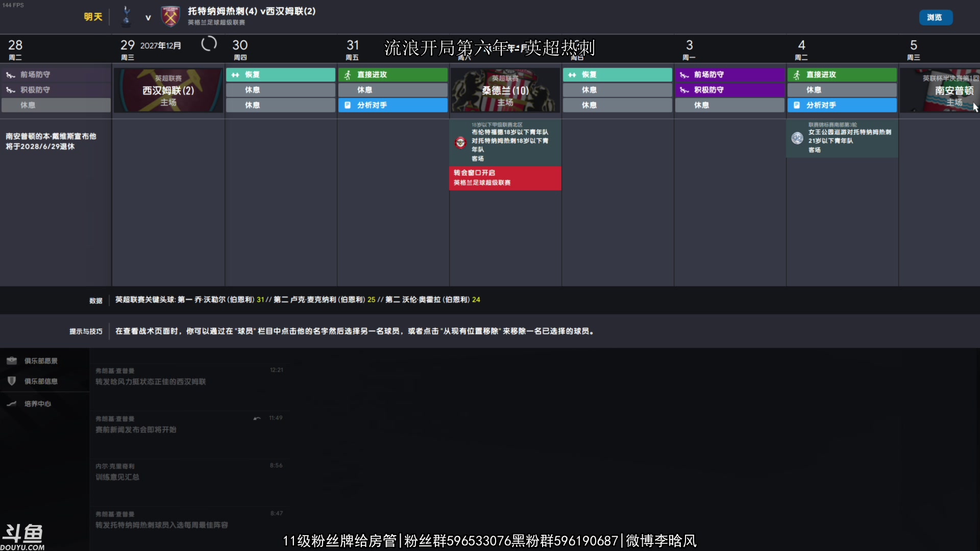Select 直接进攻 session on Tuesday 4
Viewport: 980px width, 551px height.
point(842,74)
